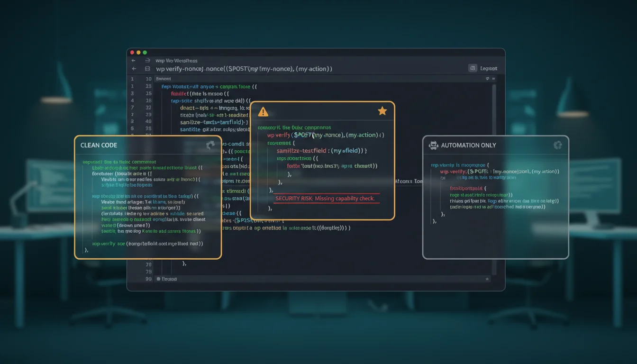Screen dimensions: 637x364
Task: Click the back arrow in the top tab row
Action: (x=134, y=61)
